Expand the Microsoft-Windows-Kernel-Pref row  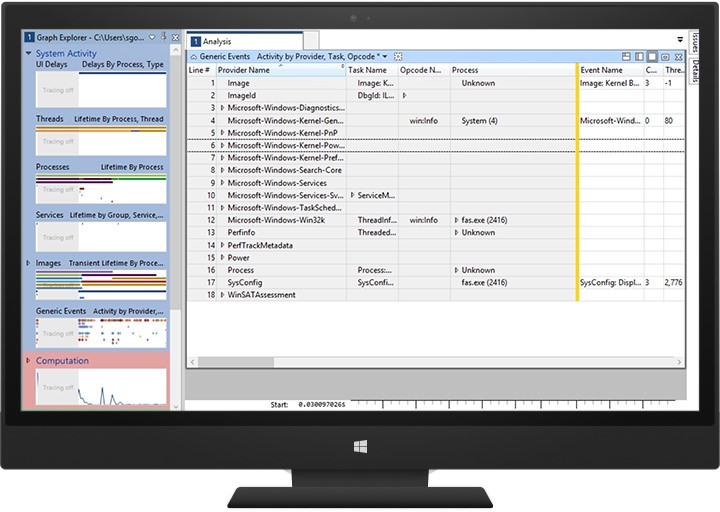point(223,158)
